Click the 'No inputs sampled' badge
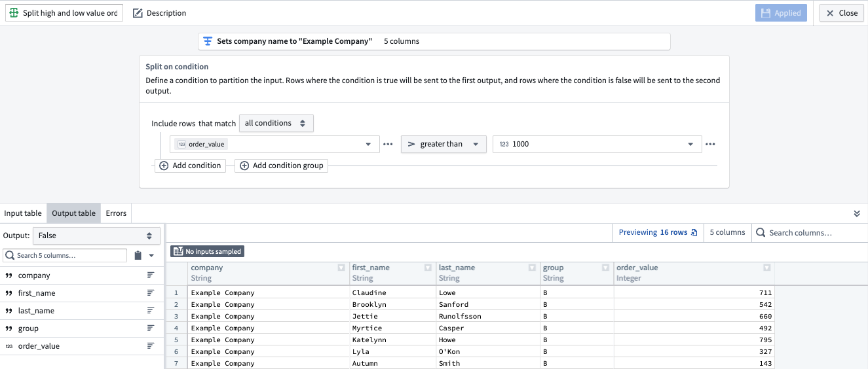868x369 pixels. tap(207, 251)
